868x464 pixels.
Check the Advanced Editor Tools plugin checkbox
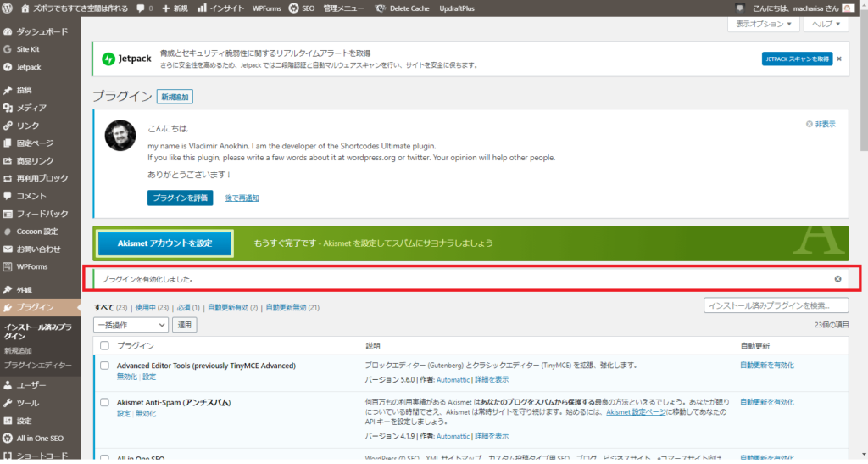click(104, 366)
